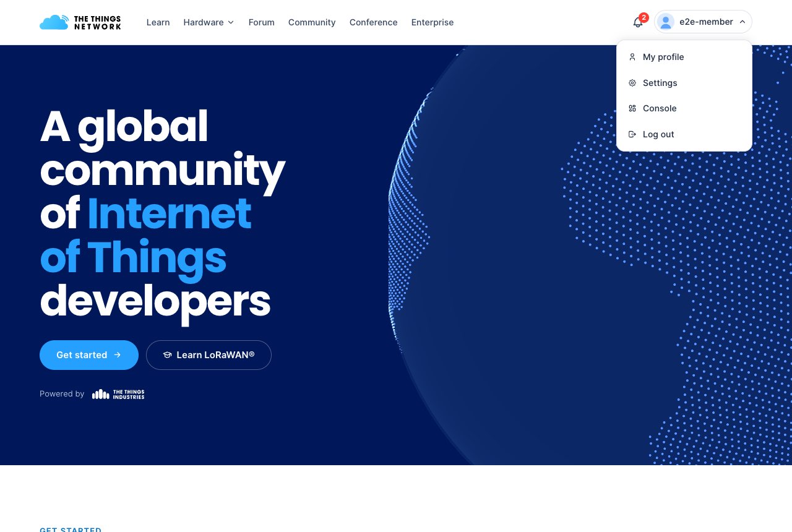Screen dimensions: 792x532
Task: Open the notifications bell
Action: 637,22
